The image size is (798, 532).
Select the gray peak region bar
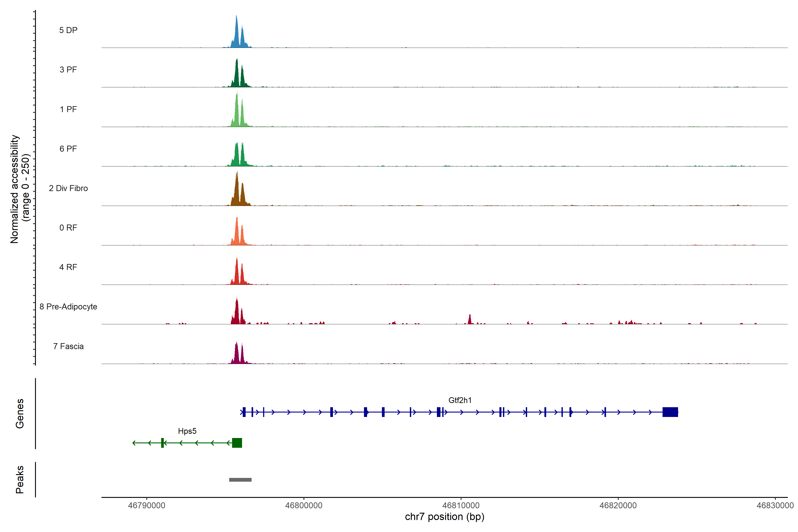tap(240, 480)
